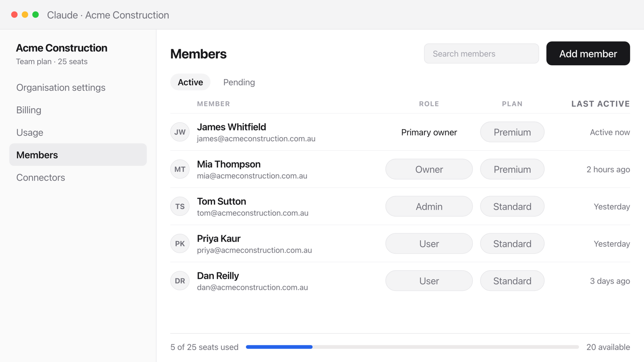Image resolution: width=644 pixels, height=362 pixels.
Task: Click email dan@acmeconstruction.com.au
Action: coord(253,288)
